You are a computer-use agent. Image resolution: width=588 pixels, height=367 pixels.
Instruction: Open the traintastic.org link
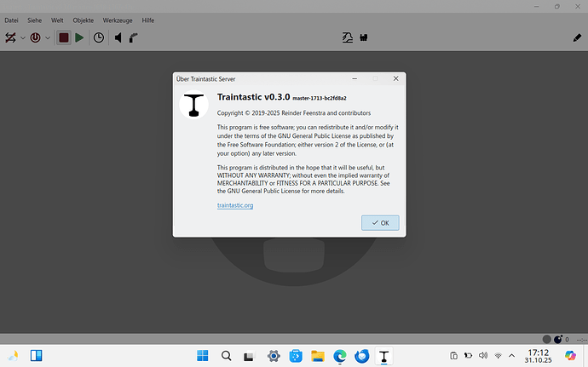(235, 205)
